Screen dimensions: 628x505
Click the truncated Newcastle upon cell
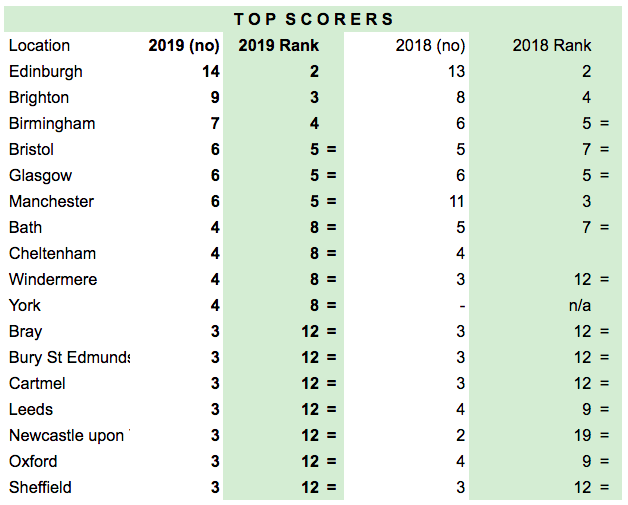(66, 435)
